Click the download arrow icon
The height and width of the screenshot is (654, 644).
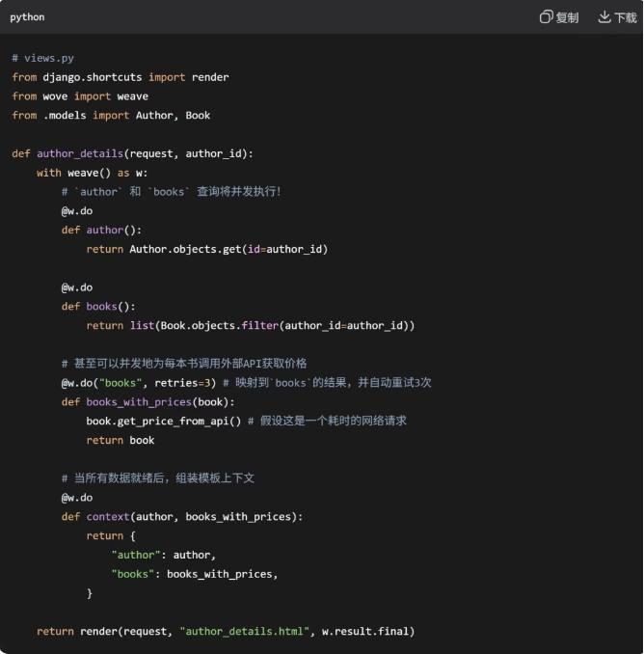tap(604, 17)
